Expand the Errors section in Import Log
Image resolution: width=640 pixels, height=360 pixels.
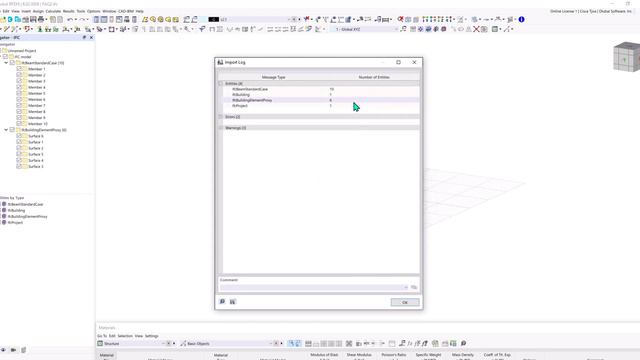click(x=221, y=117)
